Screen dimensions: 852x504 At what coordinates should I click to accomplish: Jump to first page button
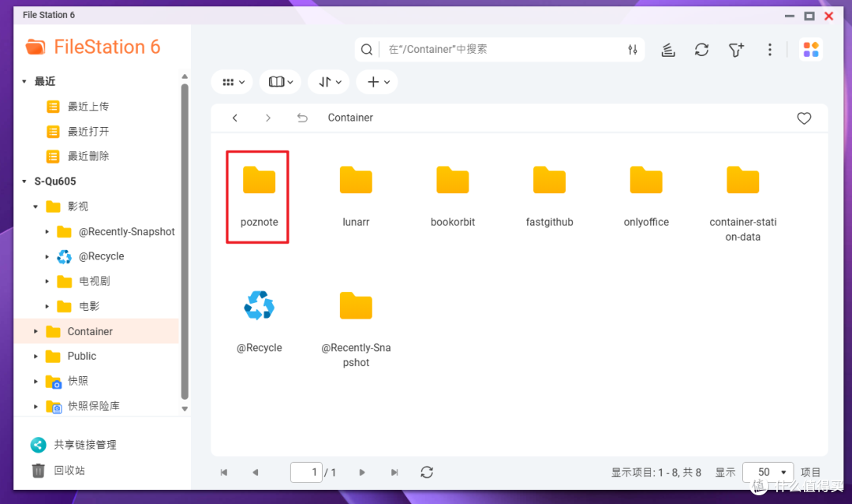pos(224,472)
